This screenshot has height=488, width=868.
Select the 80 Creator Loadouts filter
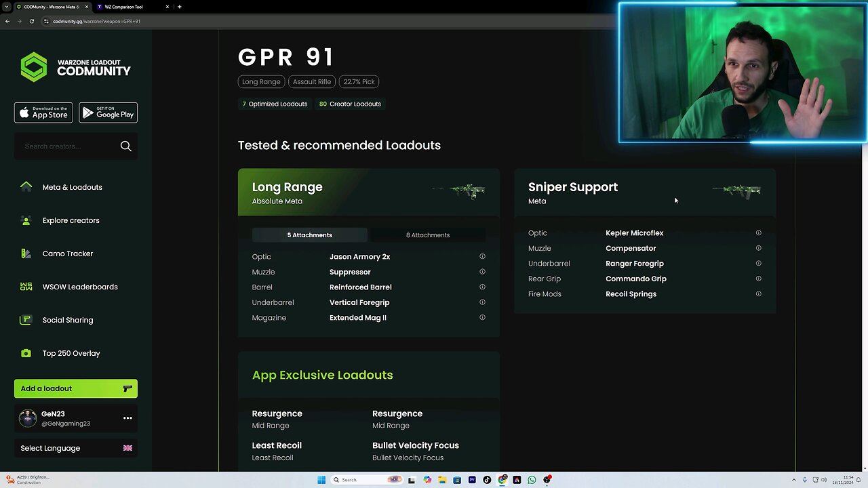(350, 104)
